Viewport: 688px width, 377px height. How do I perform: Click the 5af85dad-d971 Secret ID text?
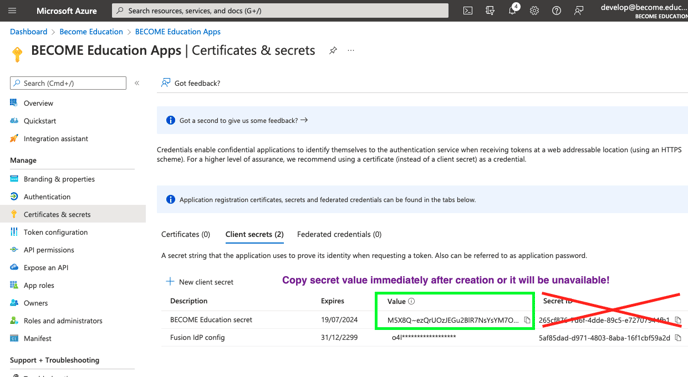coord(604,338)
